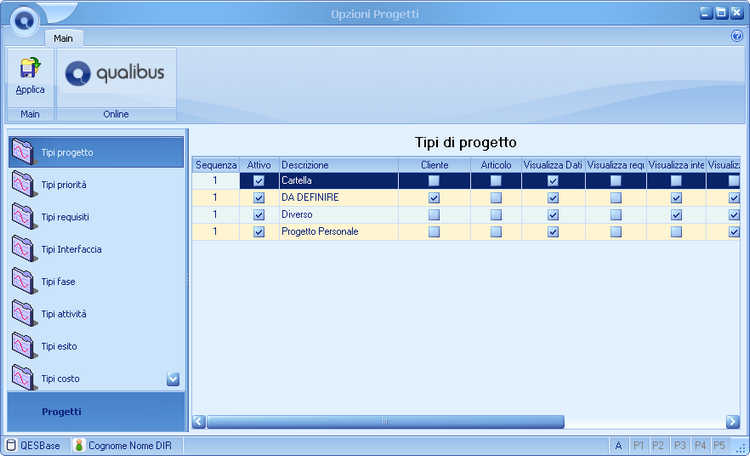Click status bar indicator P1

tap(638, 445)
